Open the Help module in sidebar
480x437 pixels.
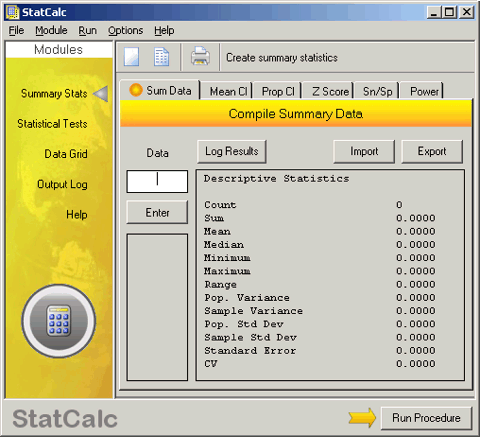(77, 214)
